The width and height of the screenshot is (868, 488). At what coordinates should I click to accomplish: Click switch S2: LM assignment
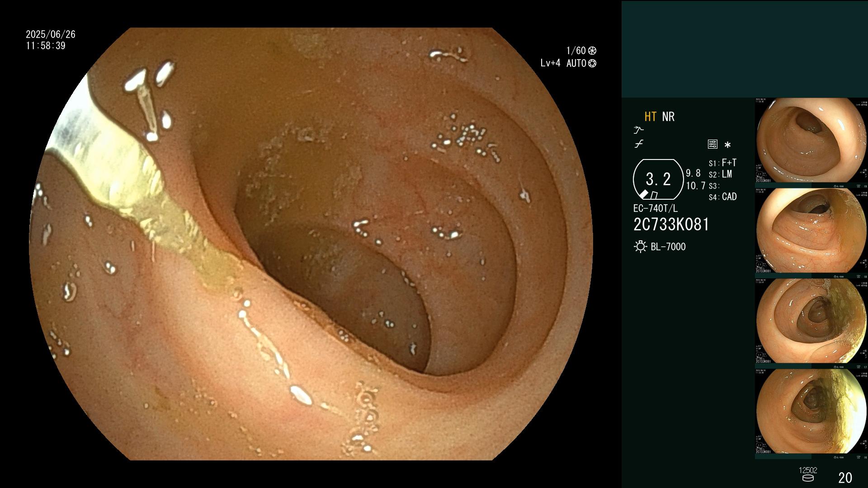click(720, 174)
